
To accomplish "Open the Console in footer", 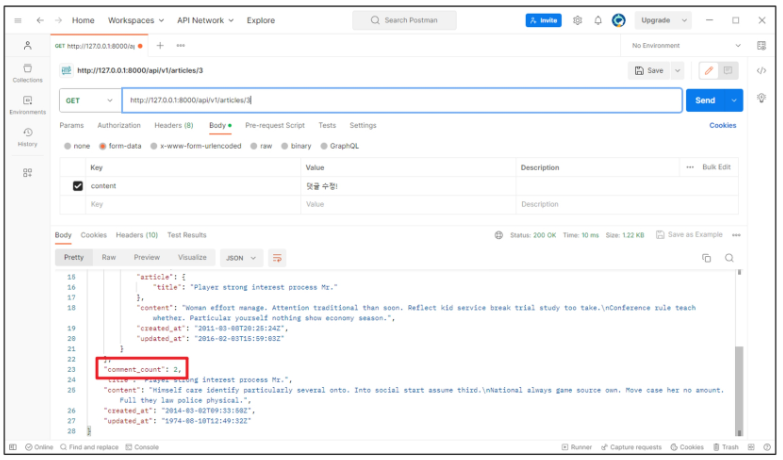I will pyautogui.click(x=142, y=447).
